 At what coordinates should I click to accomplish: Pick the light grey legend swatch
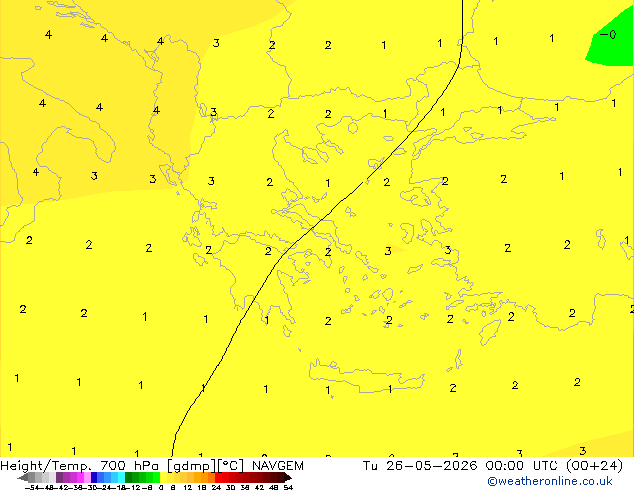(x=52, y=477)
